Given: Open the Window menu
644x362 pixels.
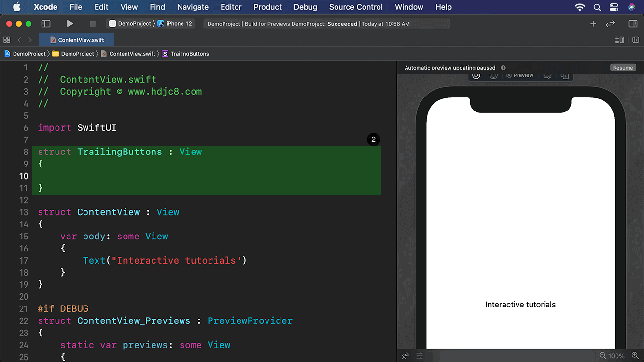Looking at the screenshot, I should tap(409, 7).
